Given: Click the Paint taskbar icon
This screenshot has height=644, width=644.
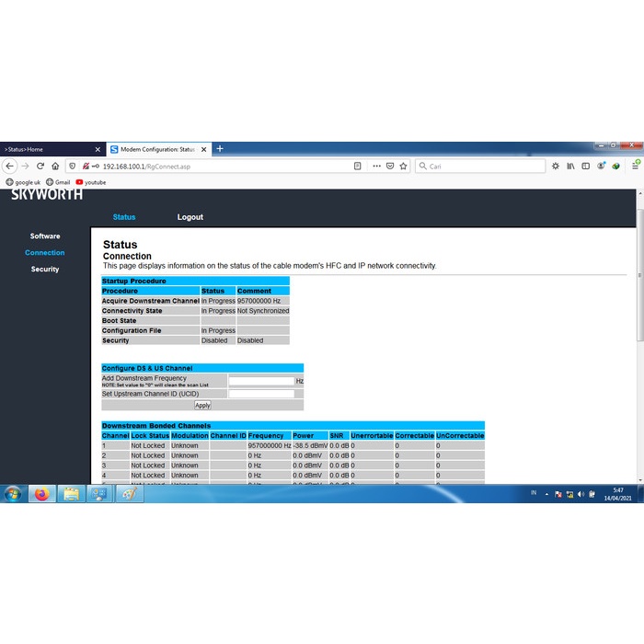Looking at the screenshot, I should 130,494.
